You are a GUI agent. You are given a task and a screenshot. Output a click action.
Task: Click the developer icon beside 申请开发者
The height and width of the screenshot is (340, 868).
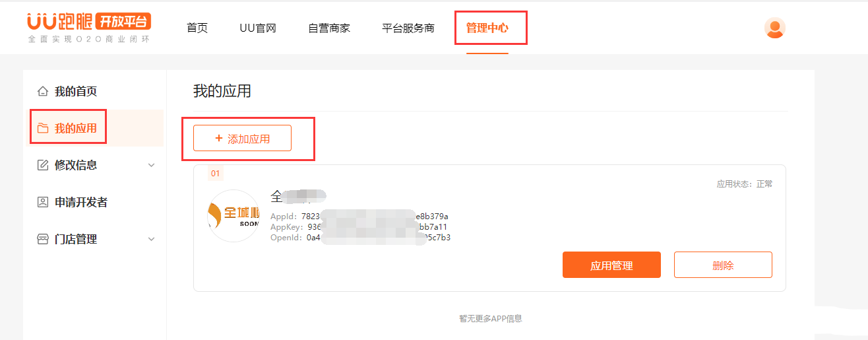(43, 202)
